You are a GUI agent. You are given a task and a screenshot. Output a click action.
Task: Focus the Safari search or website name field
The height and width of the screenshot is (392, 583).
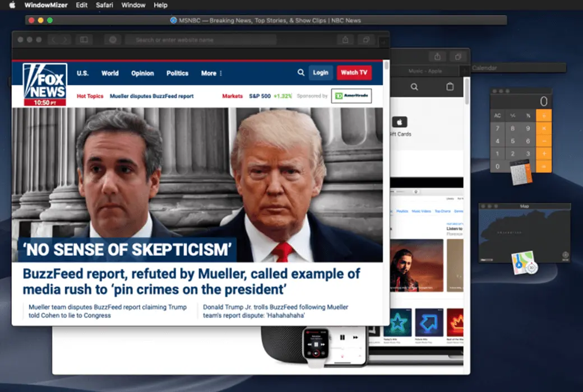201,40
